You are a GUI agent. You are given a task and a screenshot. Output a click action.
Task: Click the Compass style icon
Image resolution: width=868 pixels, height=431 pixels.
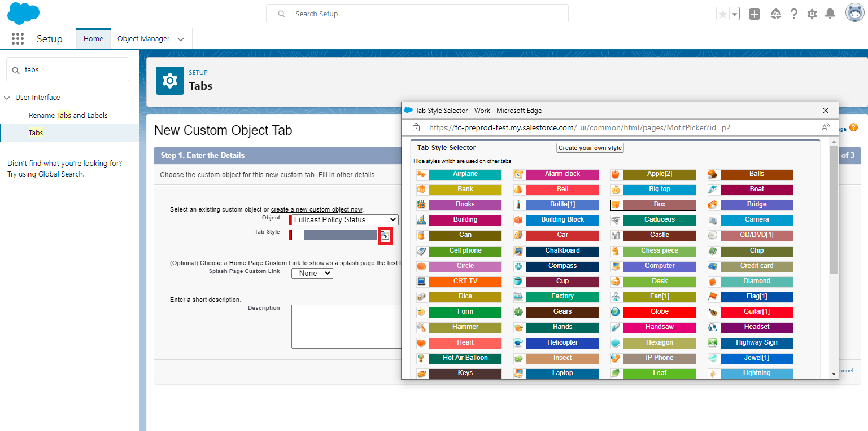518,266
